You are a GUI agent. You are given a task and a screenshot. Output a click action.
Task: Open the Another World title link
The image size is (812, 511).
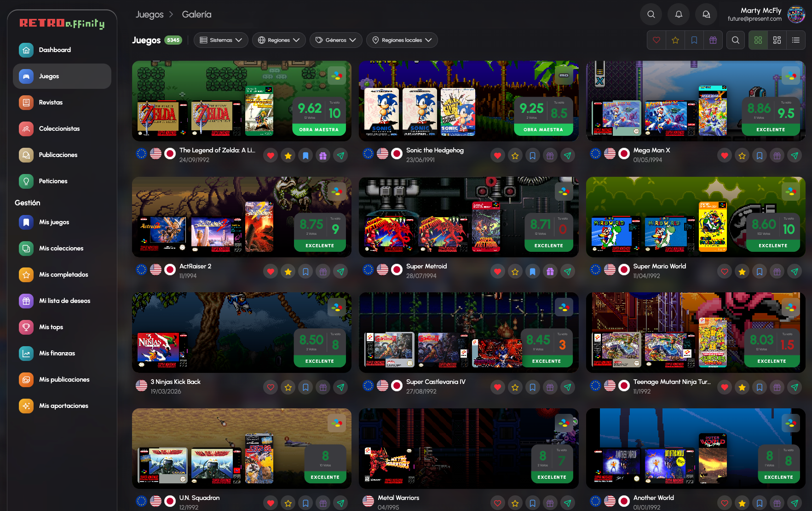(653, 498)
